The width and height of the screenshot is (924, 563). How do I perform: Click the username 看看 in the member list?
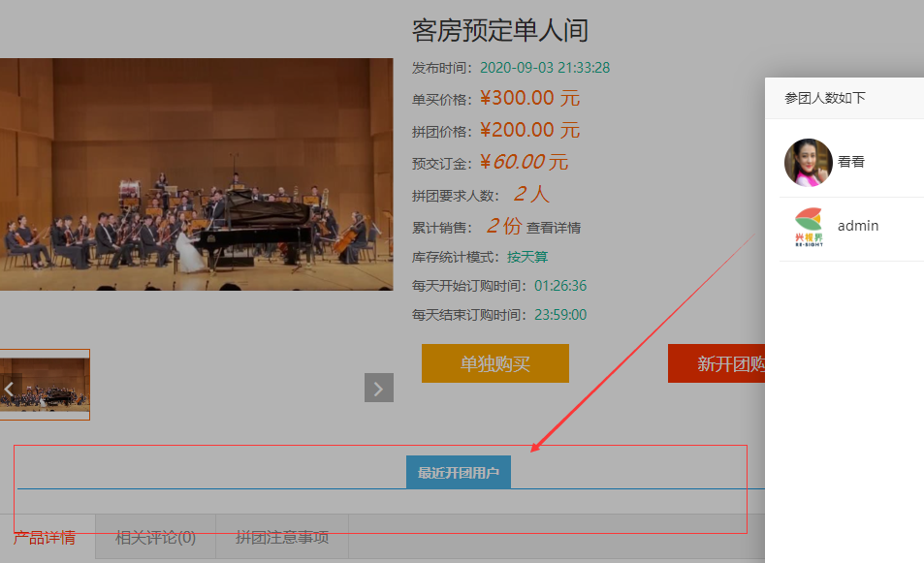[x=851, y=162]
